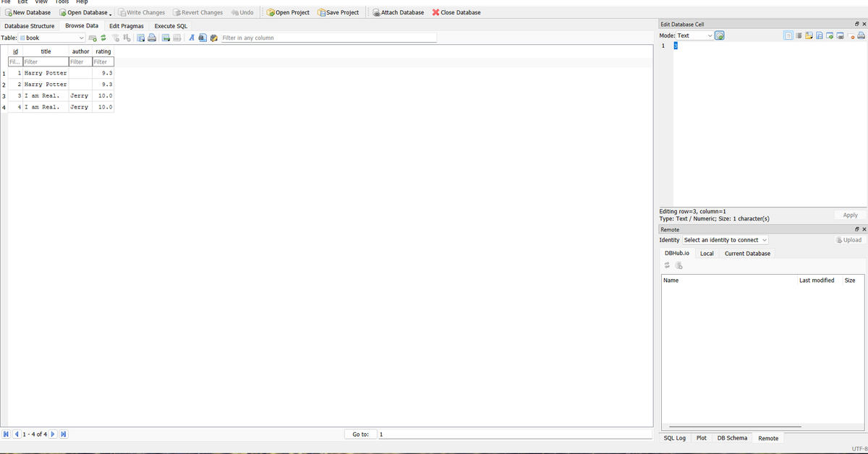Click the save file icon in cell editor
Image resolution: width=868 pixels, height=454 pixels.
click(x=820, y=35)
